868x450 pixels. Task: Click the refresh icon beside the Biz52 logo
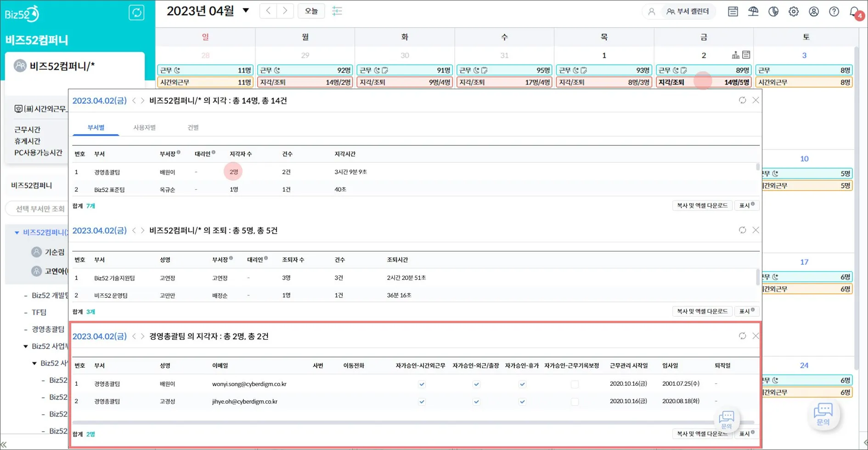pos(136,12)
